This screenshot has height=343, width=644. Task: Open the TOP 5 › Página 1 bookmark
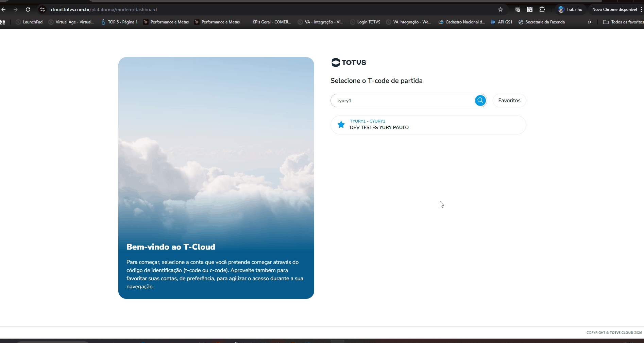pyautogui.click(x=119, y=22)
